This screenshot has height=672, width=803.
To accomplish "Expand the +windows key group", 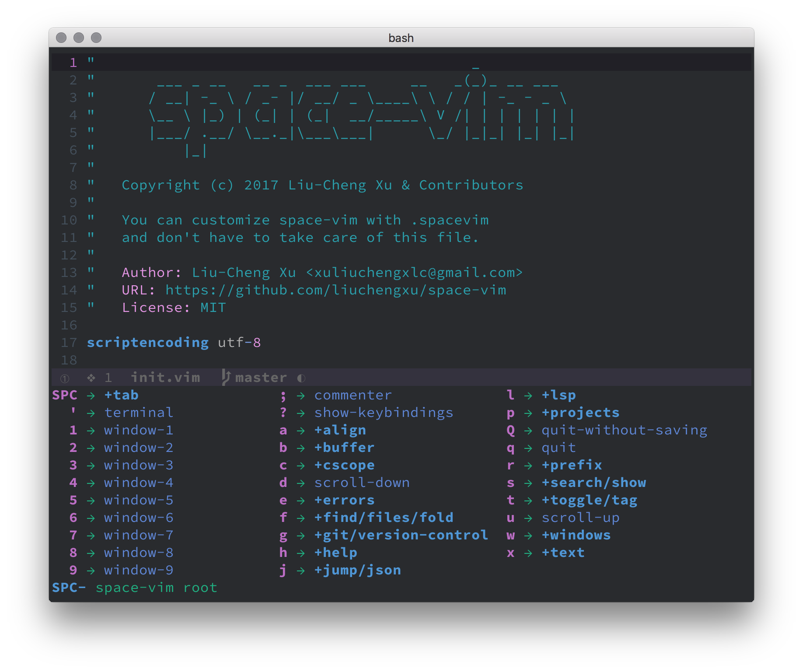I will pyautogui.click(x=576, y=535).
